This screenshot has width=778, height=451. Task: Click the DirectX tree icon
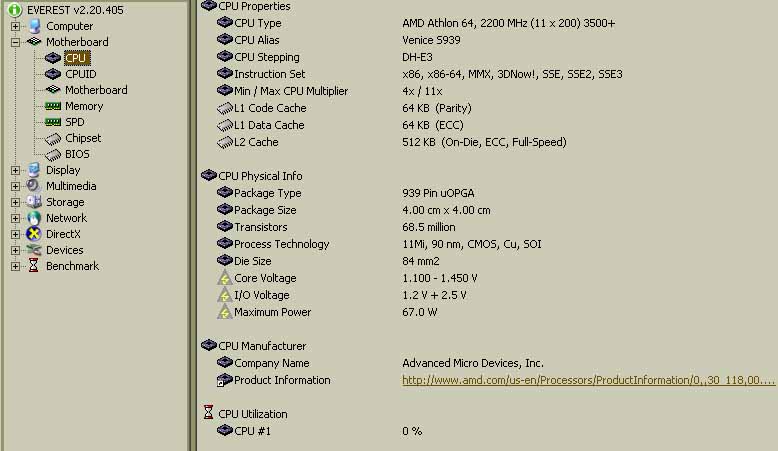(34, 234)
